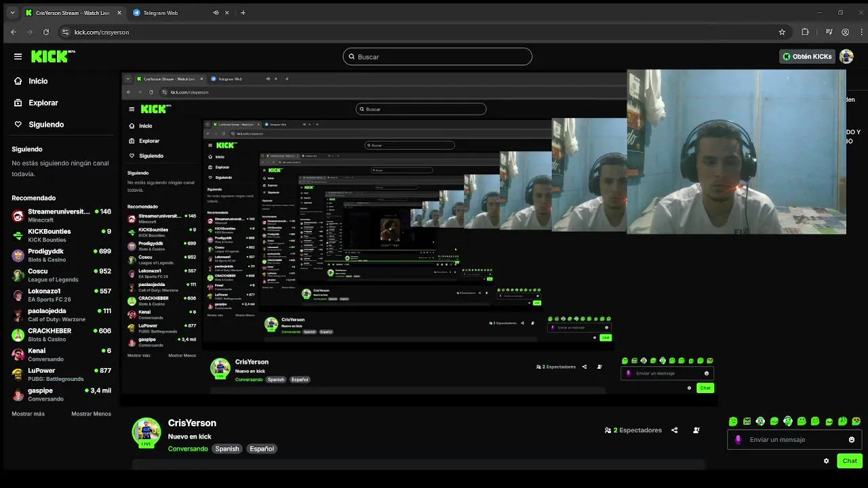Click the CrisYerson channel name
This screenshot has width=868, height=488.
pyautogui.click(x=192, y=423)
